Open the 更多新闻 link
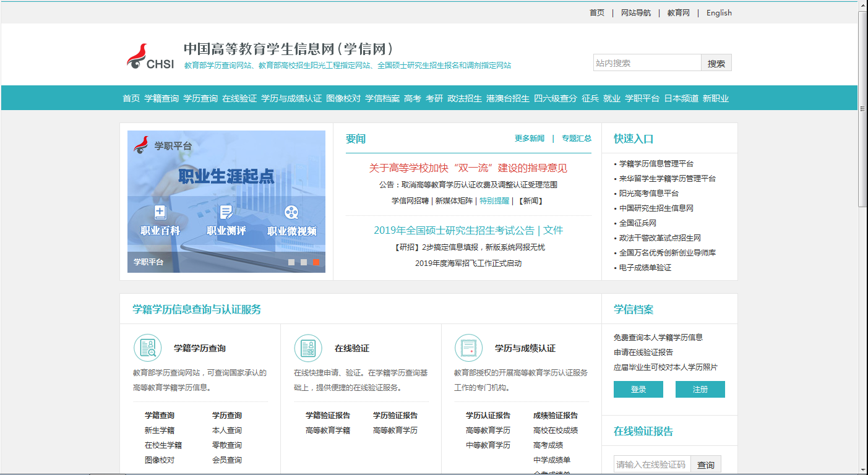Screen dimensions: 868x475 tap(529, 139)
